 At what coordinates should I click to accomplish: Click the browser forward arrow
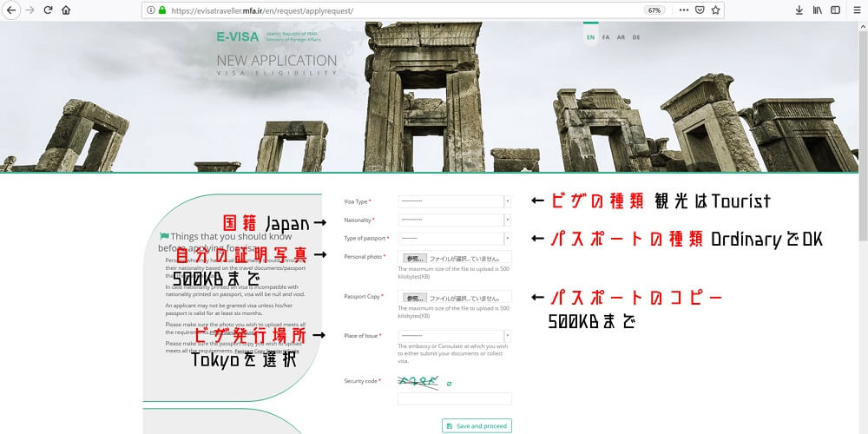pyautogui.click(x=30, y=10)
